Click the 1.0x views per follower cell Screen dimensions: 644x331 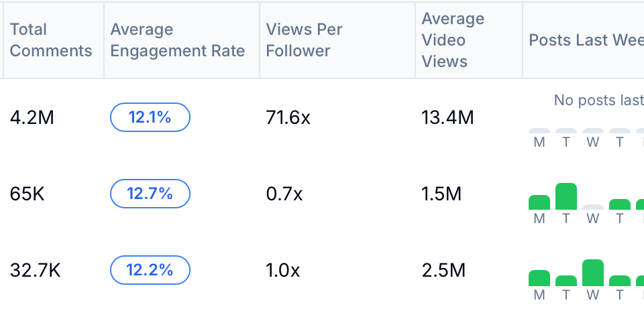point(283,271)
